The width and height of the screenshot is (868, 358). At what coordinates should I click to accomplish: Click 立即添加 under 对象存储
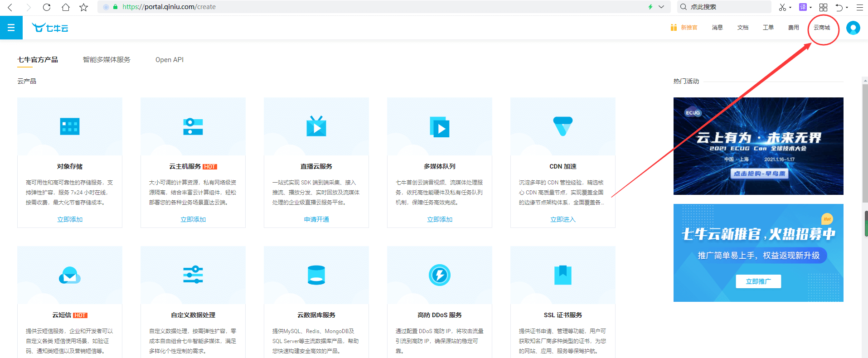[x=70, y=219]
